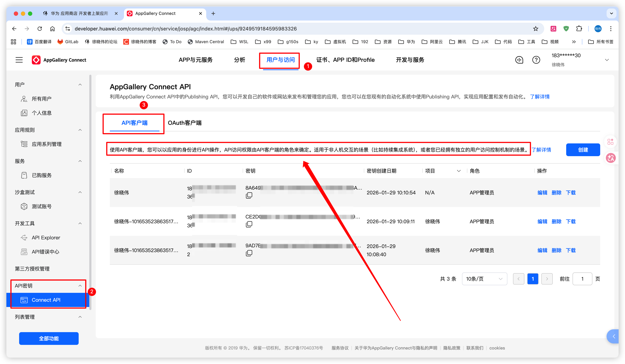625x364 pixels.
Task: Open the browser extensions puzzle icon
Action: (x=579, y=29)
